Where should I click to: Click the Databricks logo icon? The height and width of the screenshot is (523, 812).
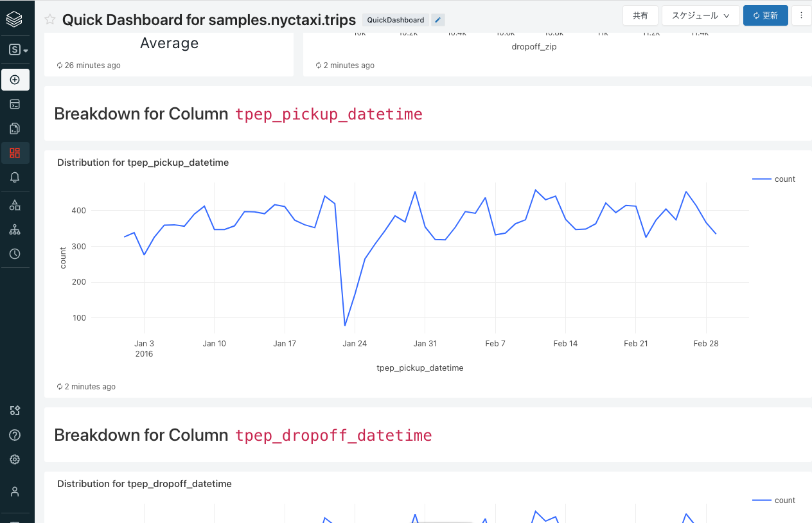tap(15, 19)
